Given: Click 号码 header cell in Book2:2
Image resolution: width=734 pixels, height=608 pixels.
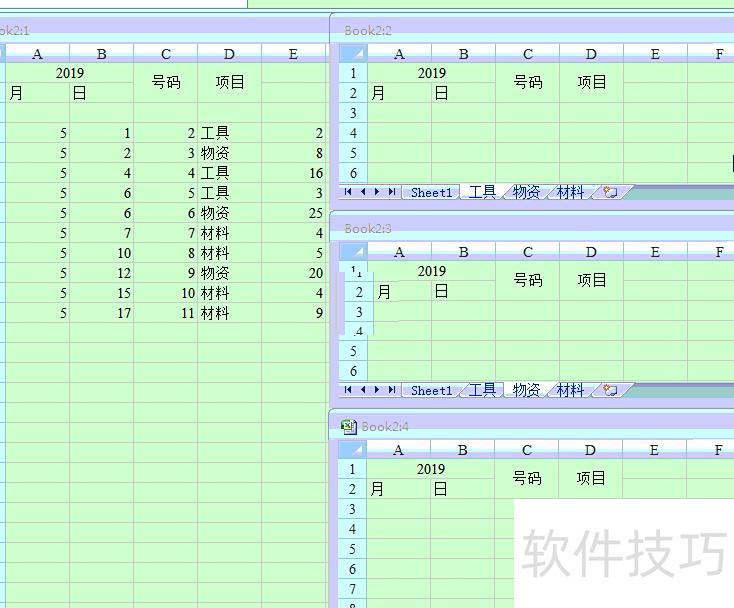Looking at the screenshot, I should (528, 83).
